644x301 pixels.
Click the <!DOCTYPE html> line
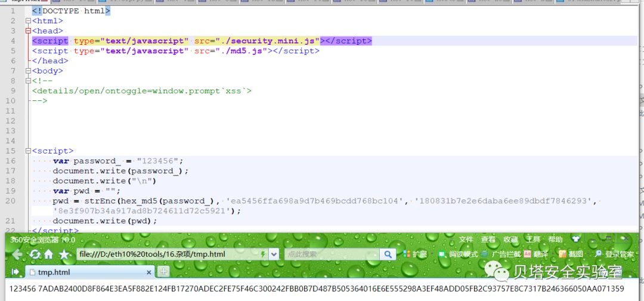tap(71, 11)
